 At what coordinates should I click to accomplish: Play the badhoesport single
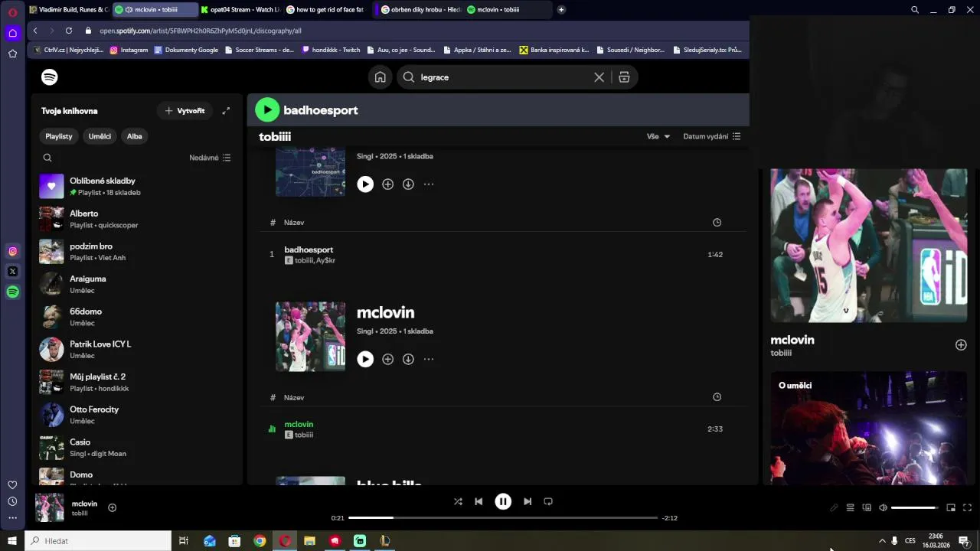point(365,184)
